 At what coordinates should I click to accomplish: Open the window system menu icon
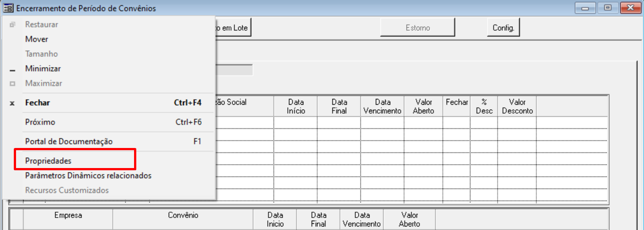(x=8, y=8)
